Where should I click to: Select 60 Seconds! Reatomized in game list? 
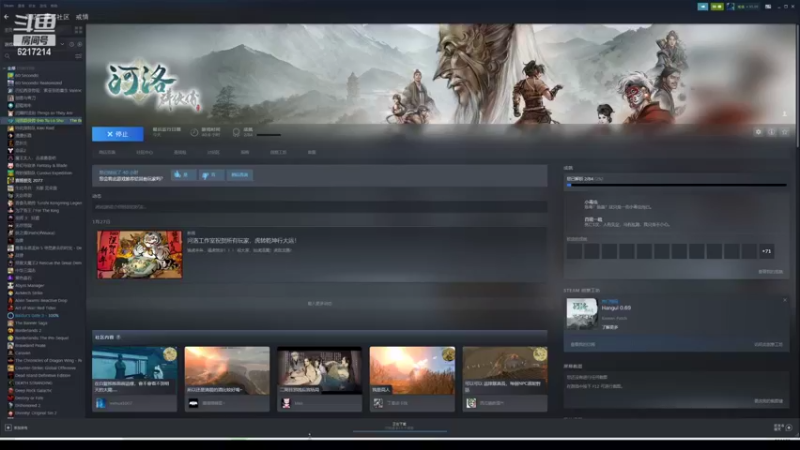point(38,83)
